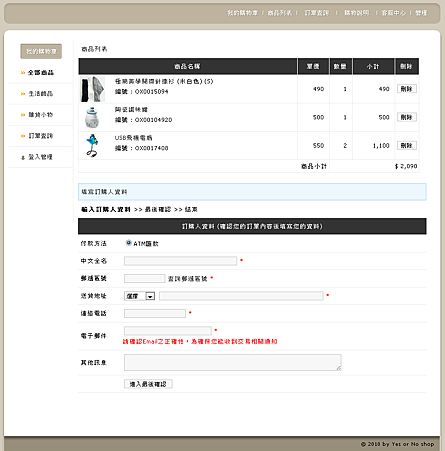Open 我的購物車 in the top navigation
This screenshot has height=451, width=445.
(x=243, y=13)
